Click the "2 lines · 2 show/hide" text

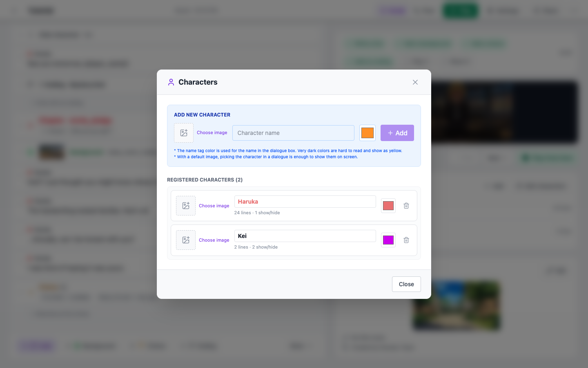[x=256, y=247]
